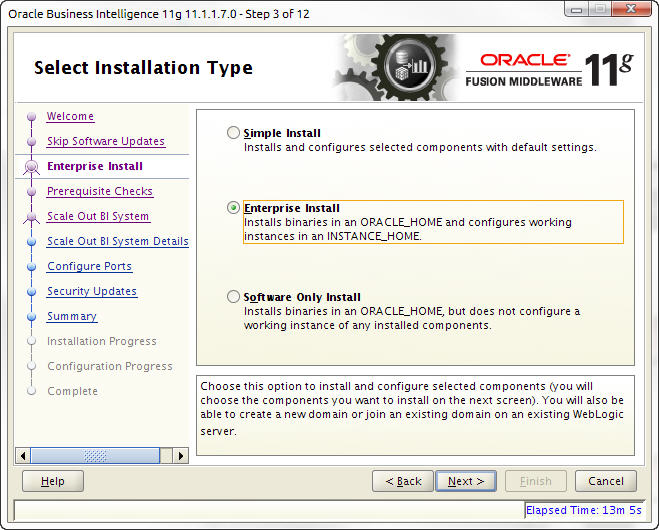This screenshot has height=530, width=659.
Task: Click the Scale Out BI System Details bullet icon
Action: coord(32,242)
